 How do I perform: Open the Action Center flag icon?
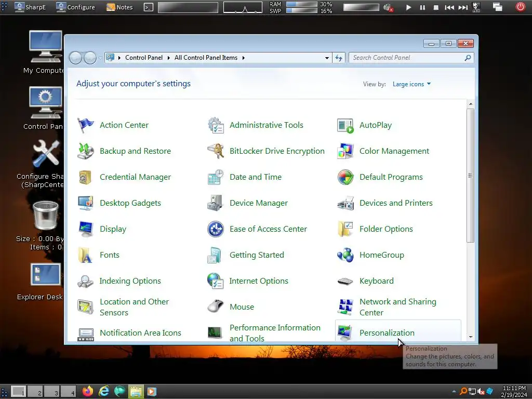click(x=85, y=125)
